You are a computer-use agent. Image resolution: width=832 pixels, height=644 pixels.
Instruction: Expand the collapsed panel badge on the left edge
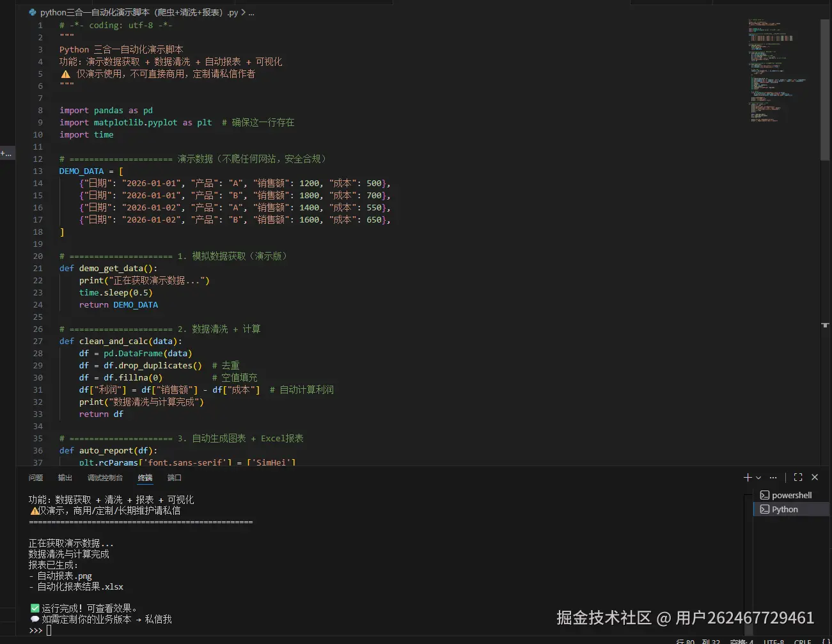[6, 153]
